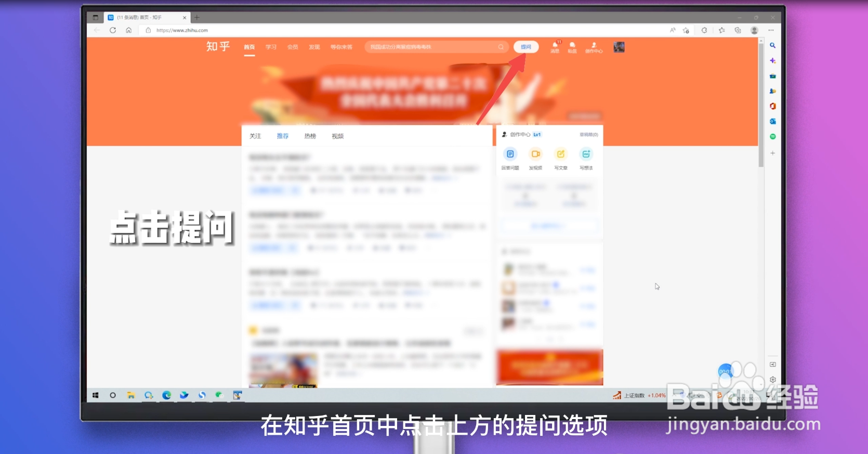Click the plus icon in Edge sidebar

point(773,153)
